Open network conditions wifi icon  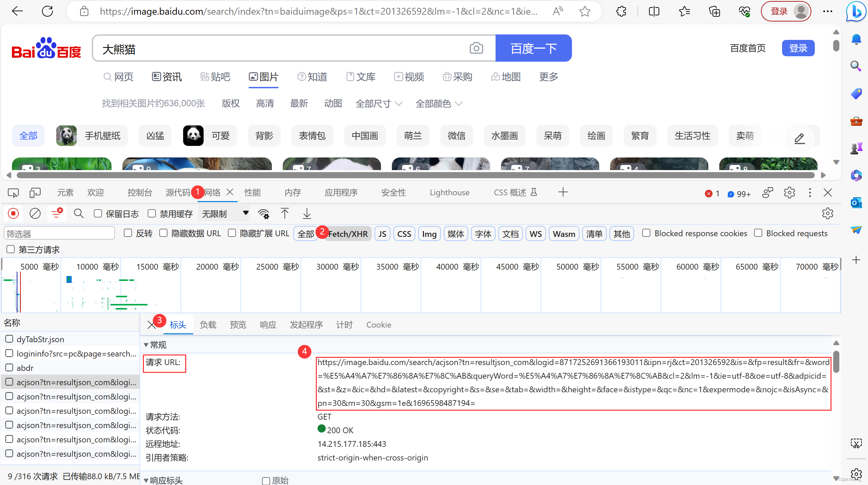[x=263, y=214]
